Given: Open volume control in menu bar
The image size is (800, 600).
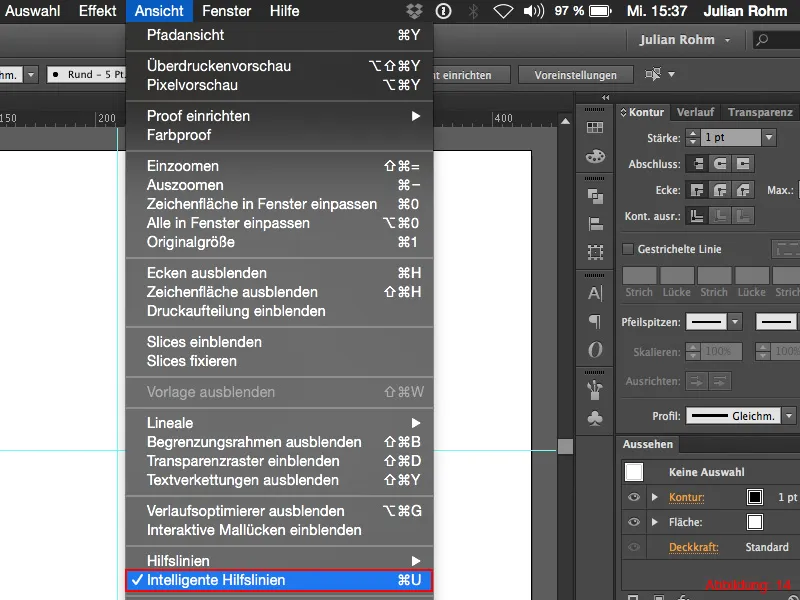Looking at the screenshot, I should pyautogui.click(x=534, y=11).
